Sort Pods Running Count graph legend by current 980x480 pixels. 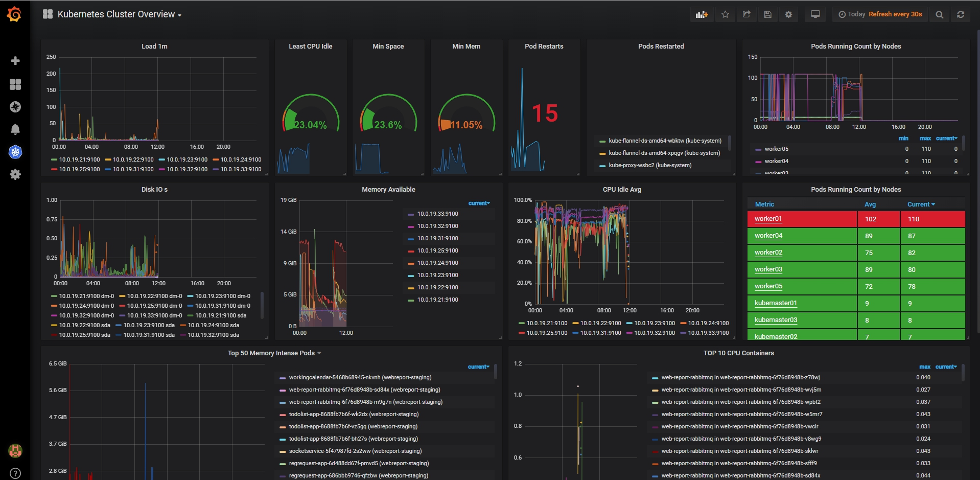[946, 139]
